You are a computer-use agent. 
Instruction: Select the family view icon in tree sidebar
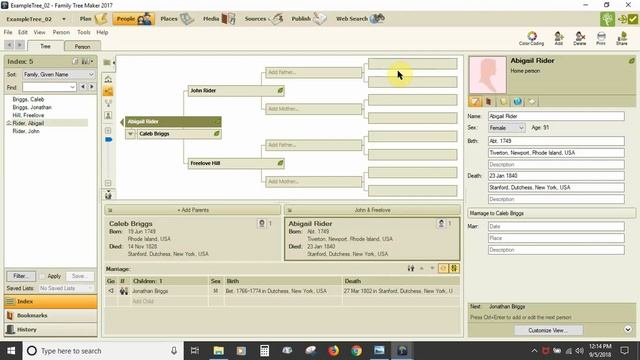[108, 103]
